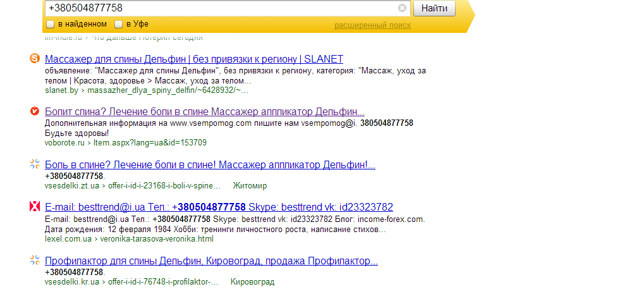Click the 'Дата рождения: 12 февраля 1984' snippet

click(x=216, y=229)
